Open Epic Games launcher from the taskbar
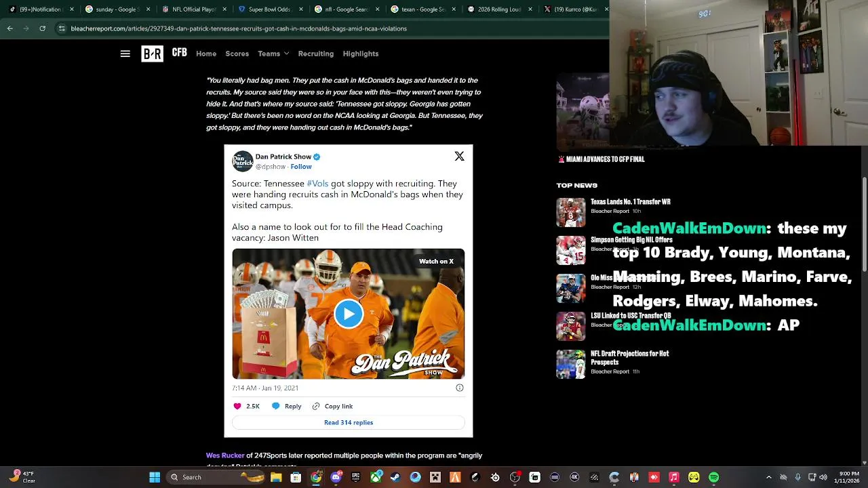 (355, 477)
